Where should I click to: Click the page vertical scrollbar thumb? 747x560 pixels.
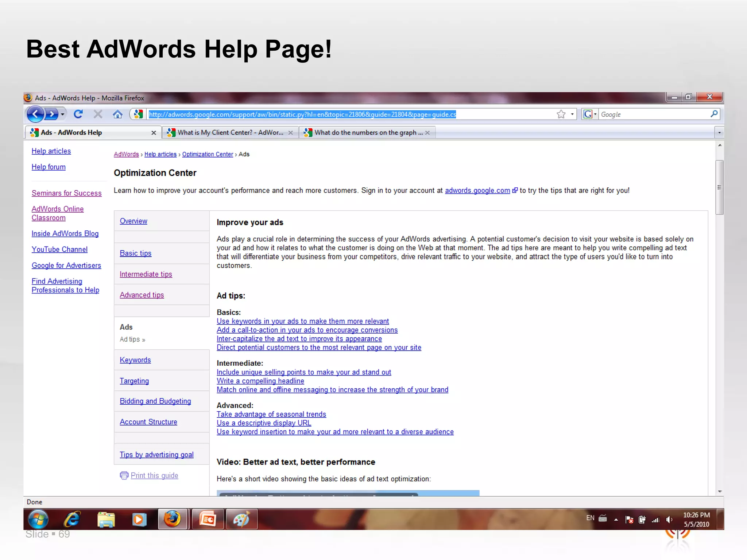pyautogui.click(x=719, y=187)
